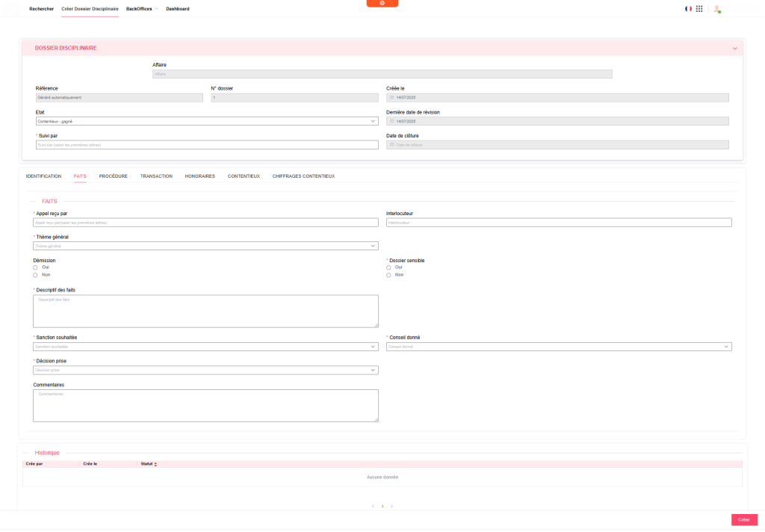Viewport: 765px width, 532px height.
Task: Open the Thème général dropdown
Action: (205, 246)
